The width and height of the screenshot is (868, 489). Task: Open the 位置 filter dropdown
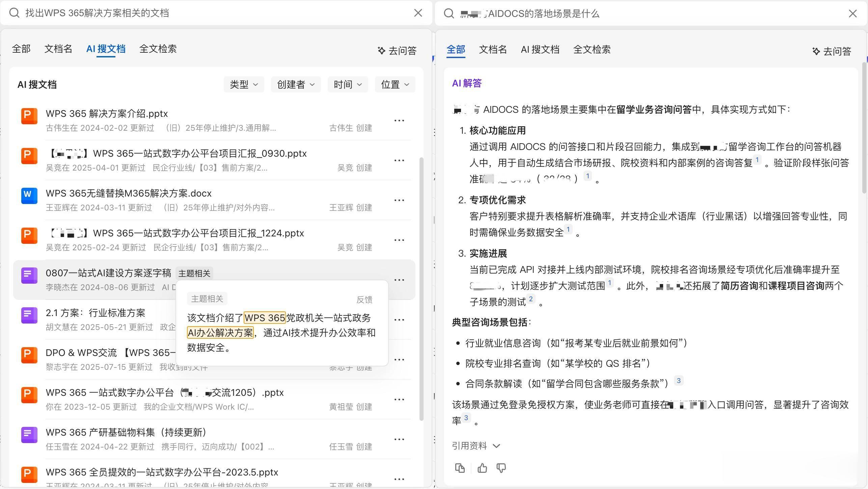(x=395, y=84)
